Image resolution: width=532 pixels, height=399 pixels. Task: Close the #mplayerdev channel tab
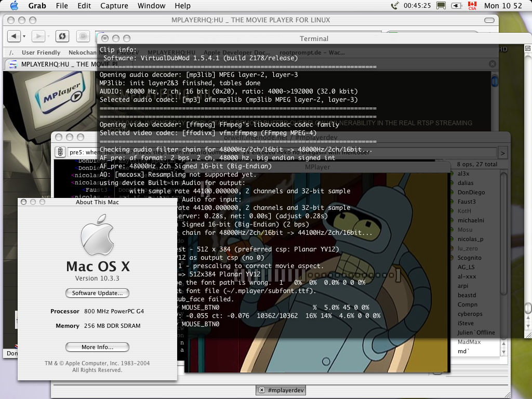(x=262, y=390)
